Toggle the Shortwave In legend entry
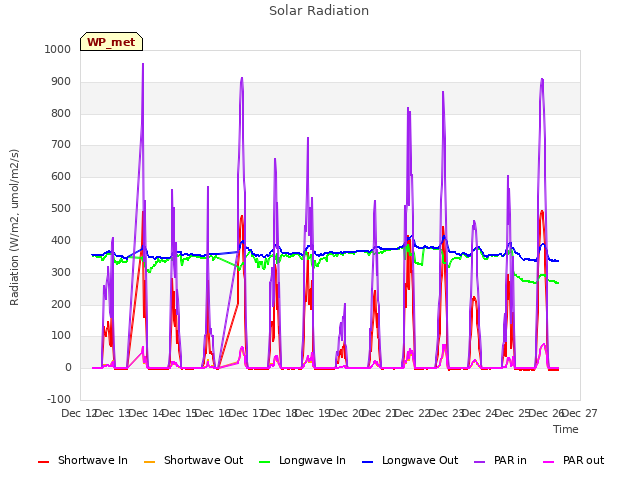The height and width of the screenshot is (480, 640). coord(83,460)
